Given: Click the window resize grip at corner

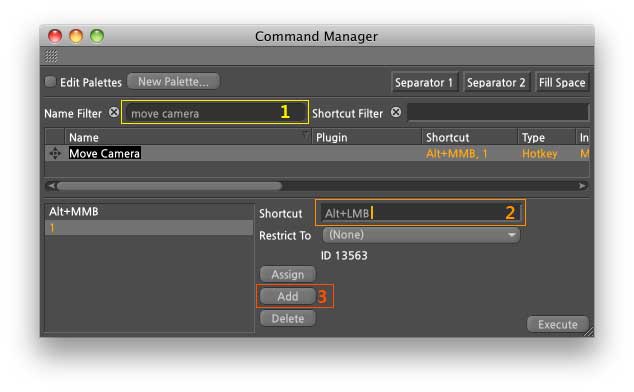Looking at the screenshot, I should point(589,332).
